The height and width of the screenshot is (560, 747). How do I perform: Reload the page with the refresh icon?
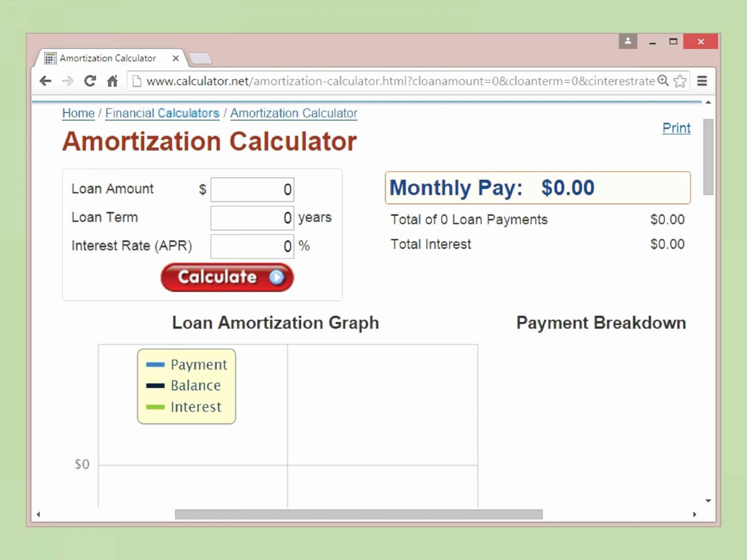(x=90, y=81)
